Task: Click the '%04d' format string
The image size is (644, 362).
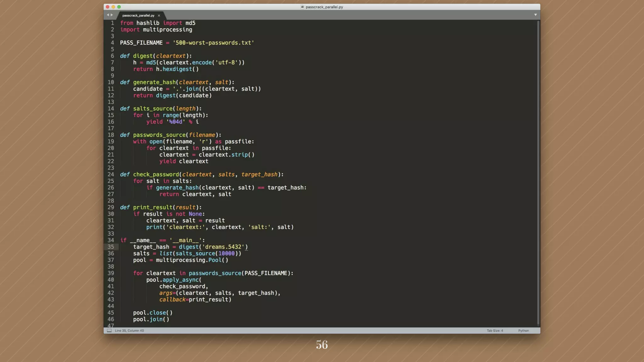Action: (x=175, y=122)
